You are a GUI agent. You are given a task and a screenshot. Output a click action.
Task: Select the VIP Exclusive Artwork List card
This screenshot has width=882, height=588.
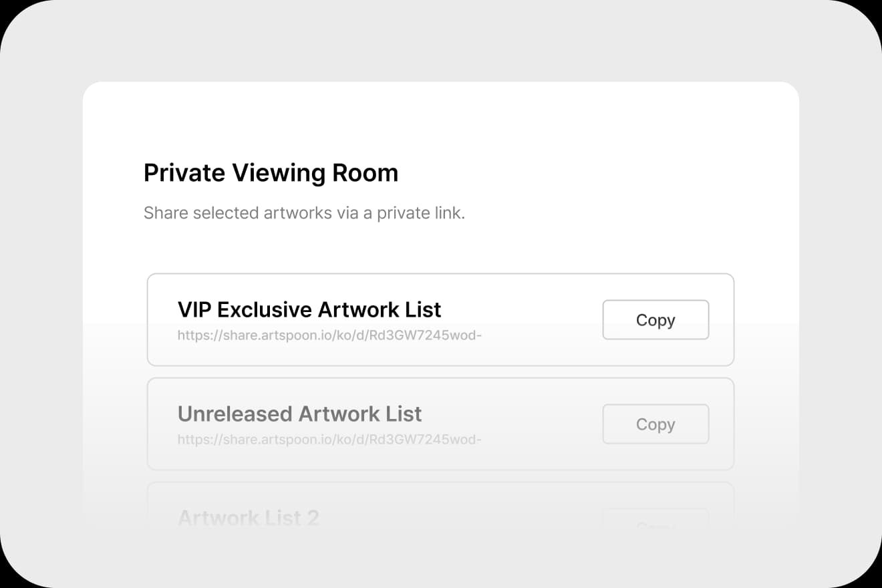tap(440, 319)
